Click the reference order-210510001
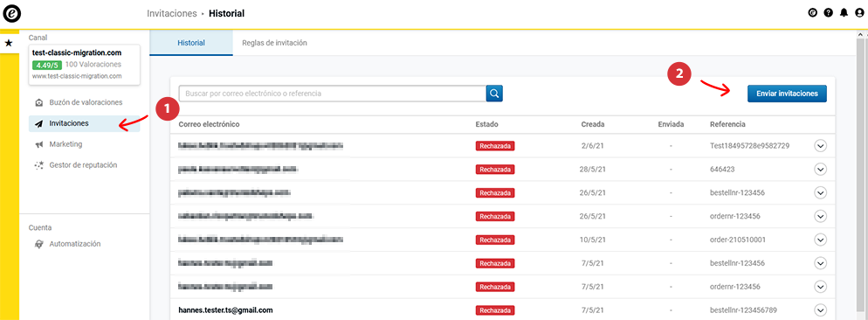 [x=737, y=240]
